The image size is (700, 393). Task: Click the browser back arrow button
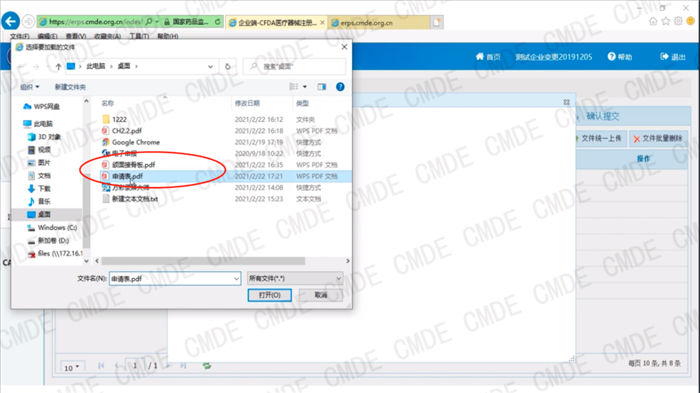pos(10,21)
